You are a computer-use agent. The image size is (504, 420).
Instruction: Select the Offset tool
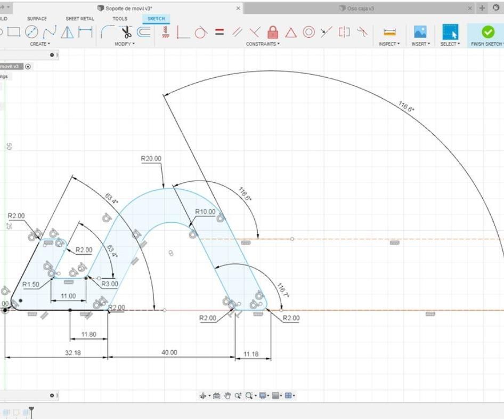point(144,32)
